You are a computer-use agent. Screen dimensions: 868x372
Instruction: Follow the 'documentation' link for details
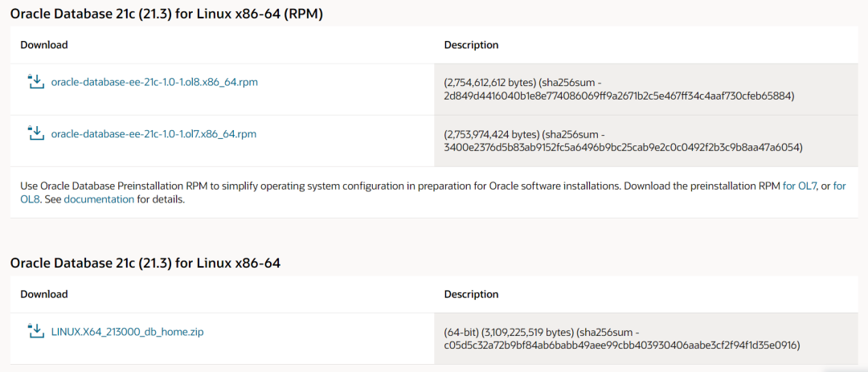click(99, 199)
